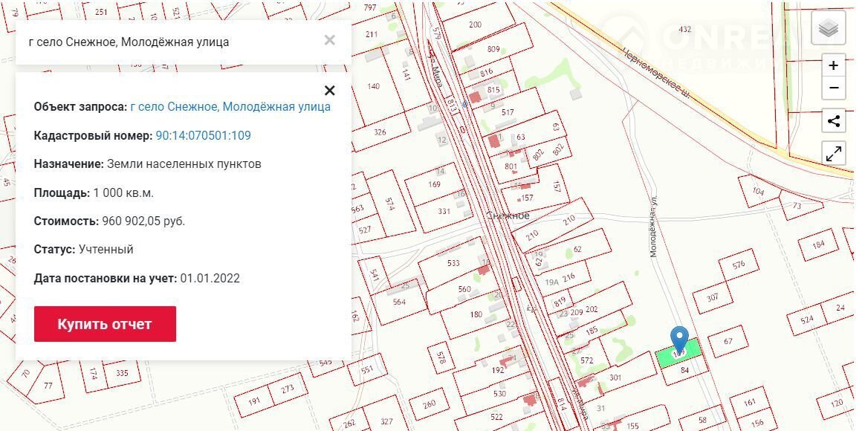
Task: Select parcel 326 on the map
Action: tap(380, 132)
